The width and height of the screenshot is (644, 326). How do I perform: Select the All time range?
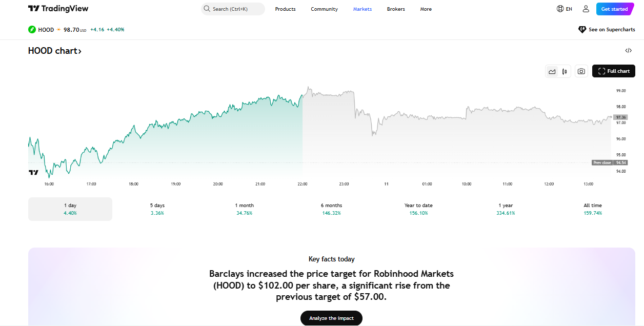click(593, 209)
